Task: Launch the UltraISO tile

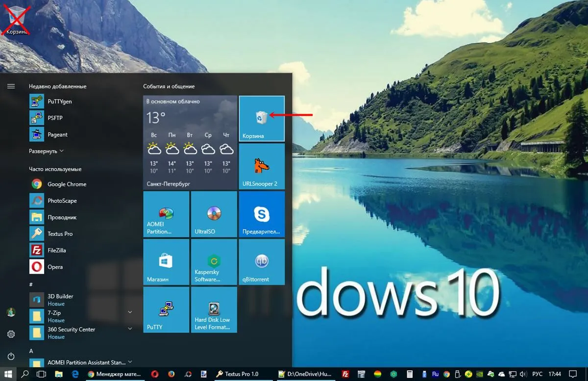Action: [214, 214]
